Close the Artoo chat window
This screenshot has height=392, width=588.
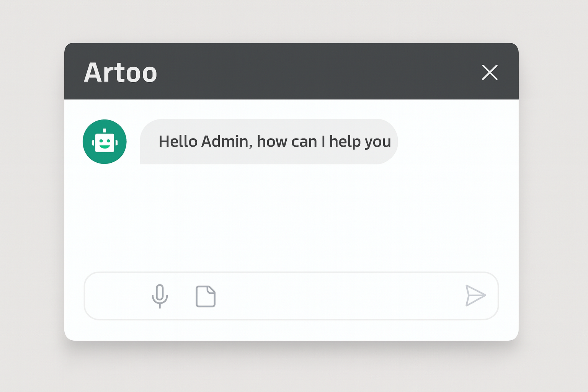(x=490, y=72)
